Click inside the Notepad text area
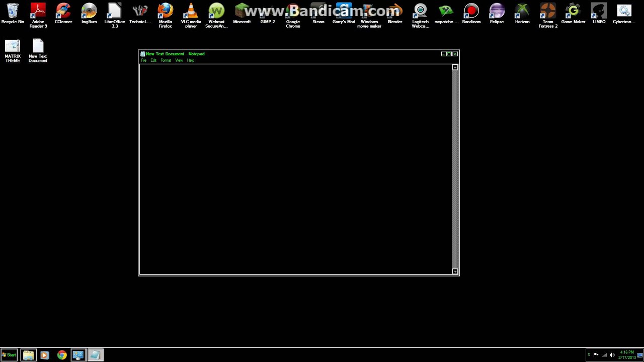The width and height of the screenshot is (644, 362). point(296,169)
